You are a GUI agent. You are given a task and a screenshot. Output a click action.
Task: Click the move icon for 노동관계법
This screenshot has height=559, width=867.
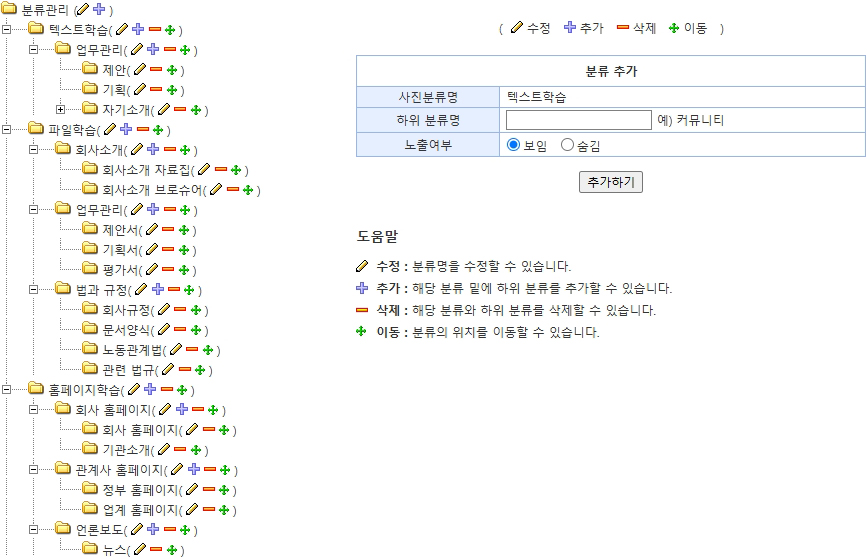click(208, 349)
